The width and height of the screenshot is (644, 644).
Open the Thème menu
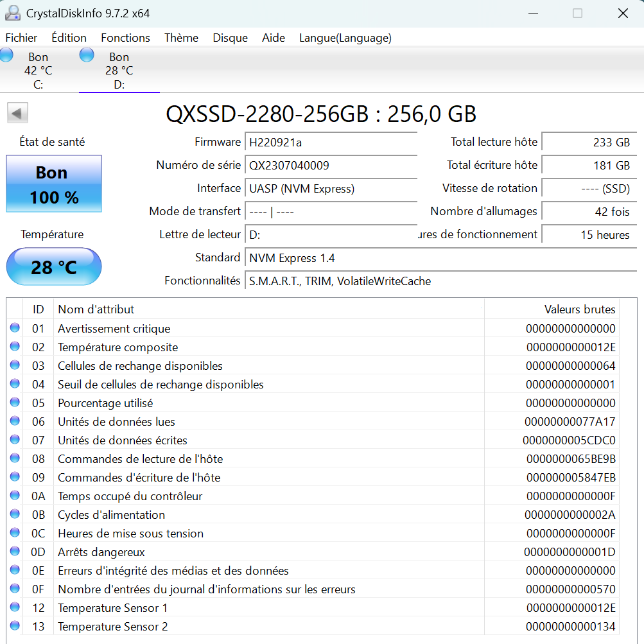[x=181, y=38]
